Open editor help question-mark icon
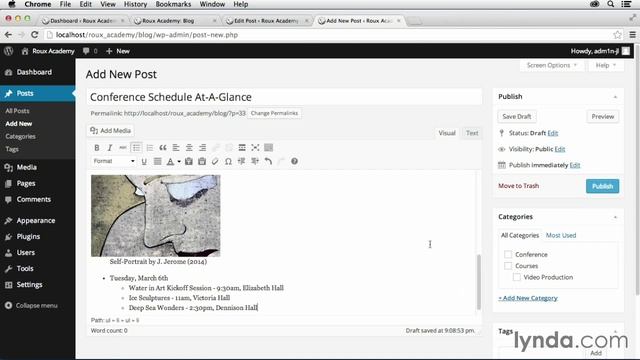The image size is (640, 360). pos(294,161)
